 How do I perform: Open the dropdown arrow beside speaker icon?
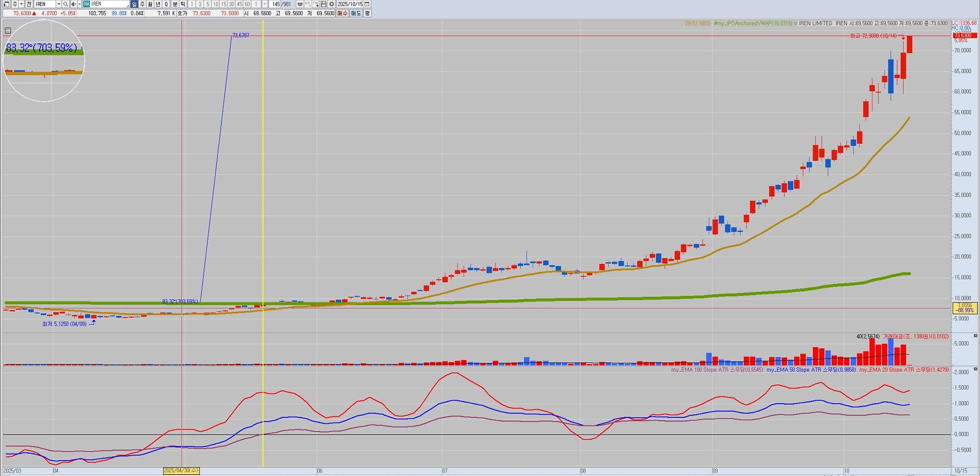click(80, 4)
